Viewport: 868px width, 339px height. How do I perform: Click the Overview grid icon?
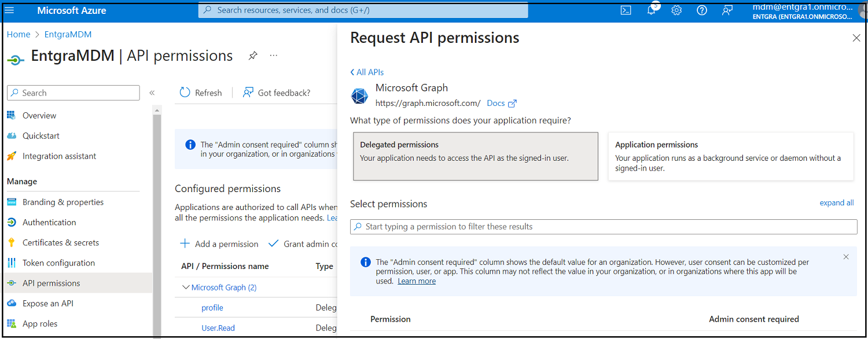coord(11,116)
